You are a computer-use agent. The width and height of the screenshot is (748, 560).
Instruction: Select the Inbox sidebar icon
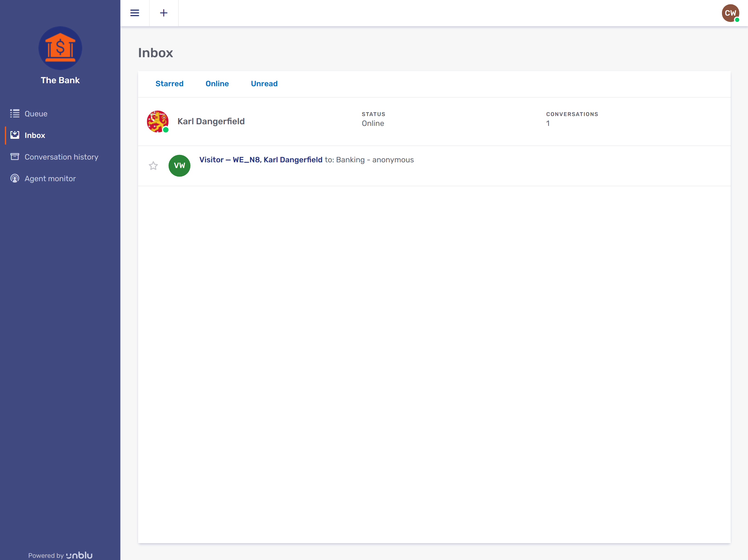[x=15, y=135]
